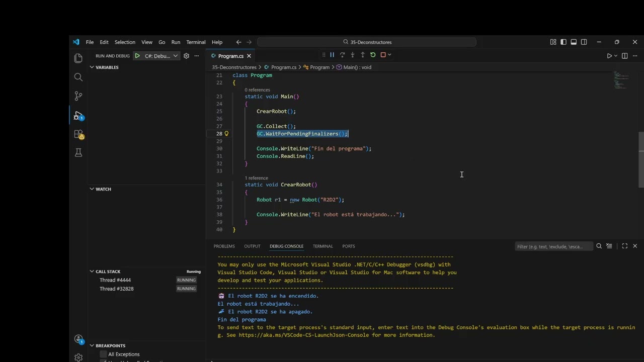
Task: Split the editor to the right
Action: pos(624,56)
